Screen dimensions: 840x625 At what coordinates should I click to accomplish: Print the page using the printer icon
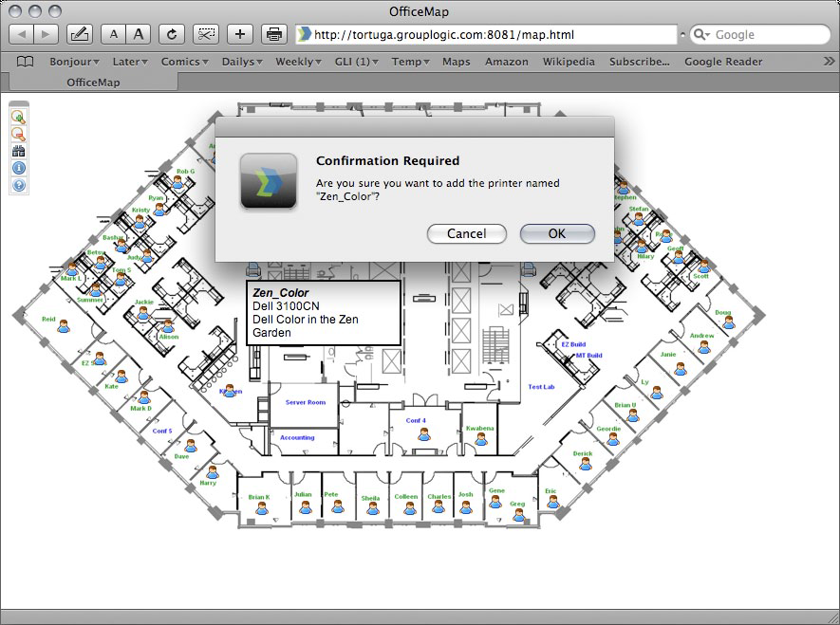pos(274,33)
